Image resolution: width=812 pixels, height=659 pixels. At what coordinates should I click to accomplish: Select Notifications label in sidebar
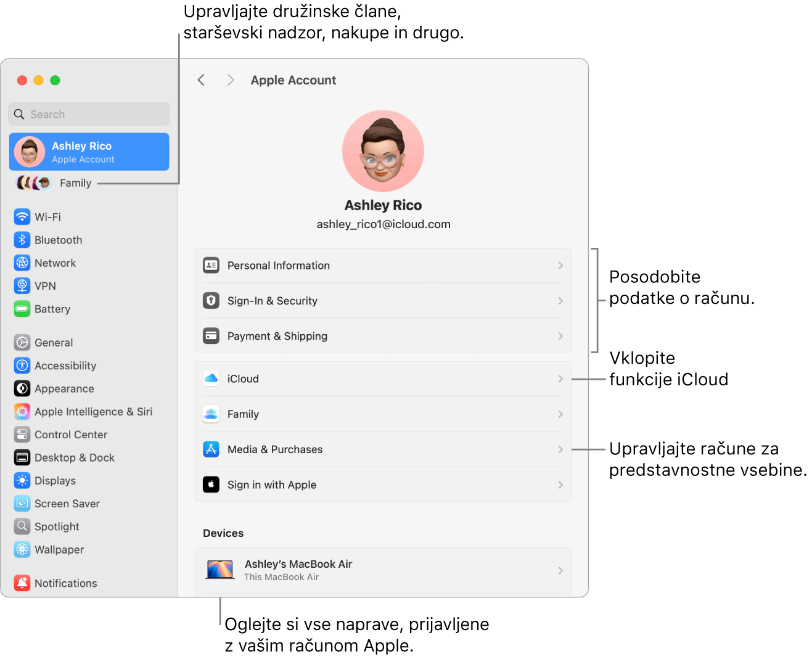coord(66,583)
